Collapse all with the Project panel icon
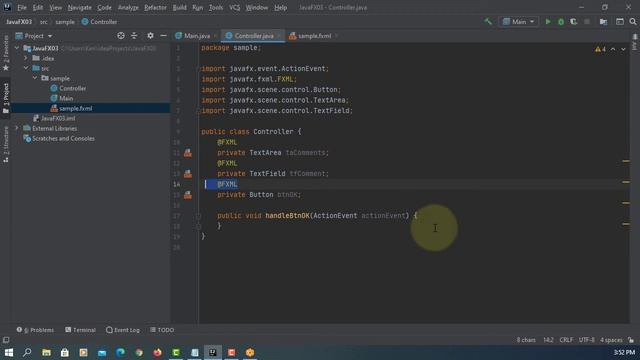 [134, 36]
